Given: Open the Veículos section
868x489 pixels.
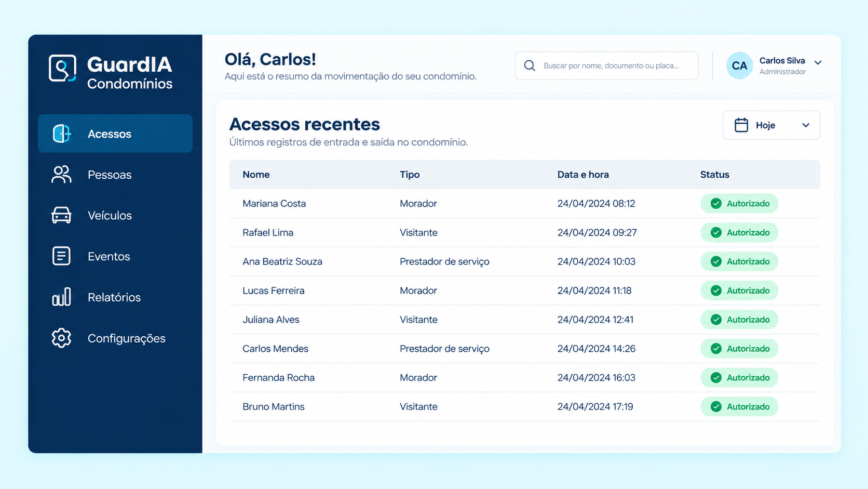Looking at the screenshot, I should click(115, 215).
